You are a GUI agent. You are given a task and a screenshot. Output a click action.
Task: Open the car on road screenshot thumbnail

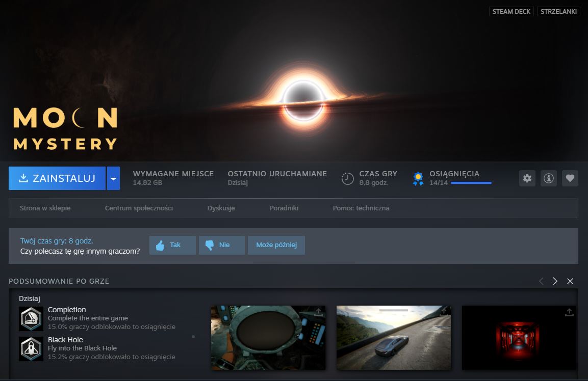[x=394, y=338]
